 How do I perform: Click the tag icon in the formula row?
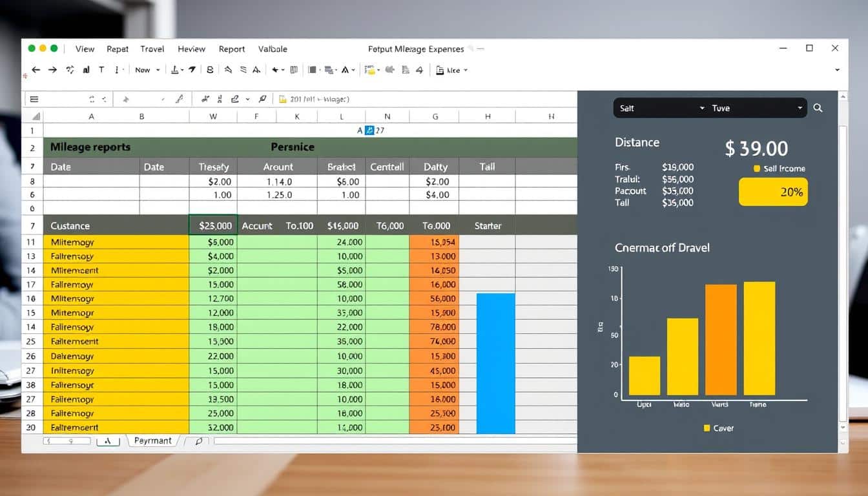262,99
